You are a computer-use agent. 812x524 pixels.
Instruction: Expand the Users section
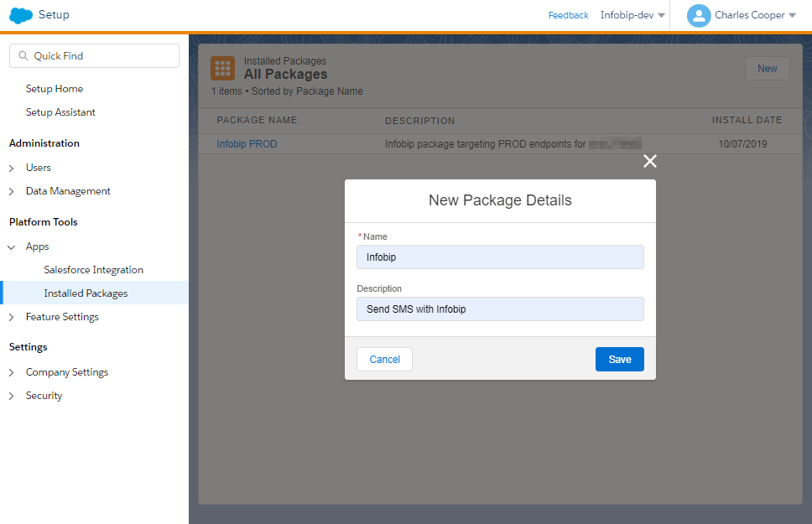12,168
